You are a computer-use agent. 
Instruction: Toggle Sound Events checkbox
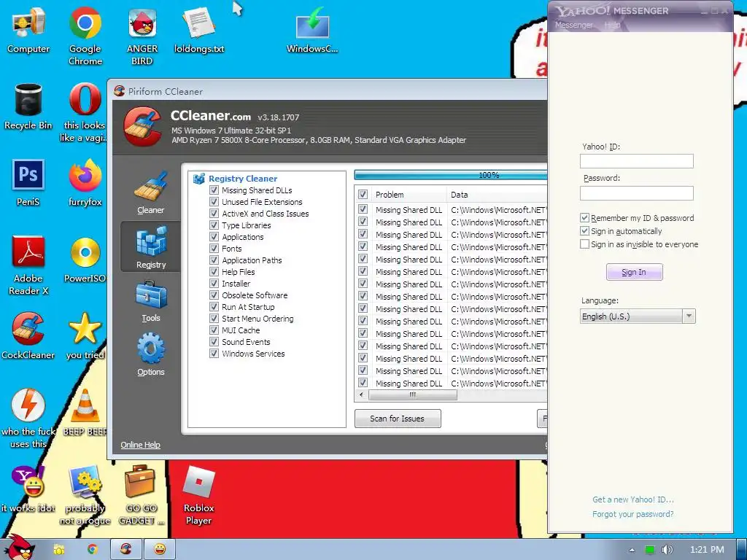214,341
